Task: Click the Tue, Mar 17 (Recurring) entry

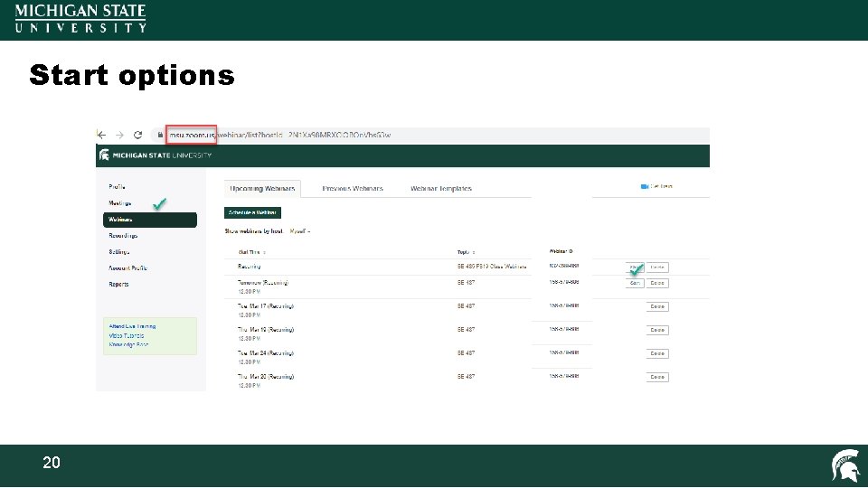Action: [x=266, y=306]
